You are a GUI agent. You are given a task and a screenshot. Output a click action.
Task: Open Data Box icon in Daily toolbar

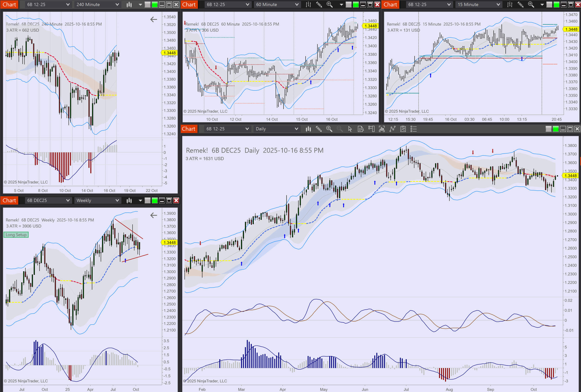[x=361, y=129]
